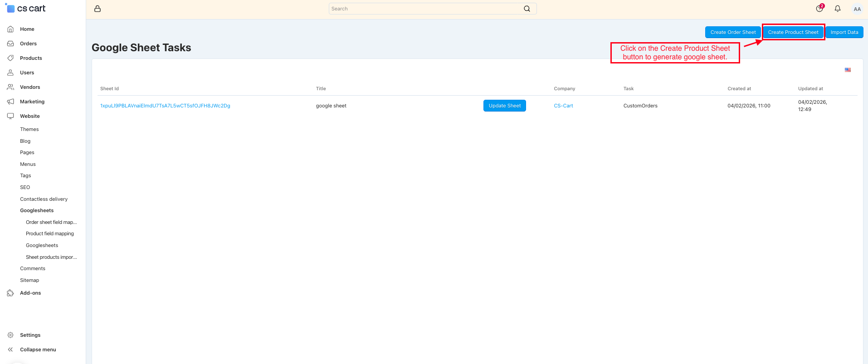Open the Marketing menu label

(32, 102)
